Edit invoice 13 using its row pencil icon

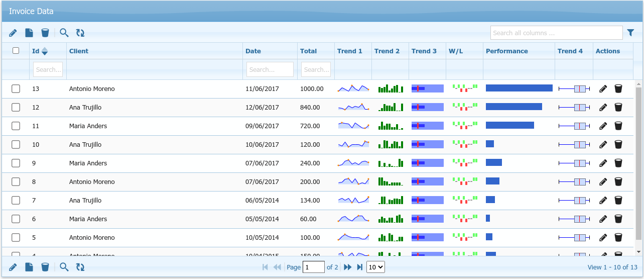tap(603, 89)
